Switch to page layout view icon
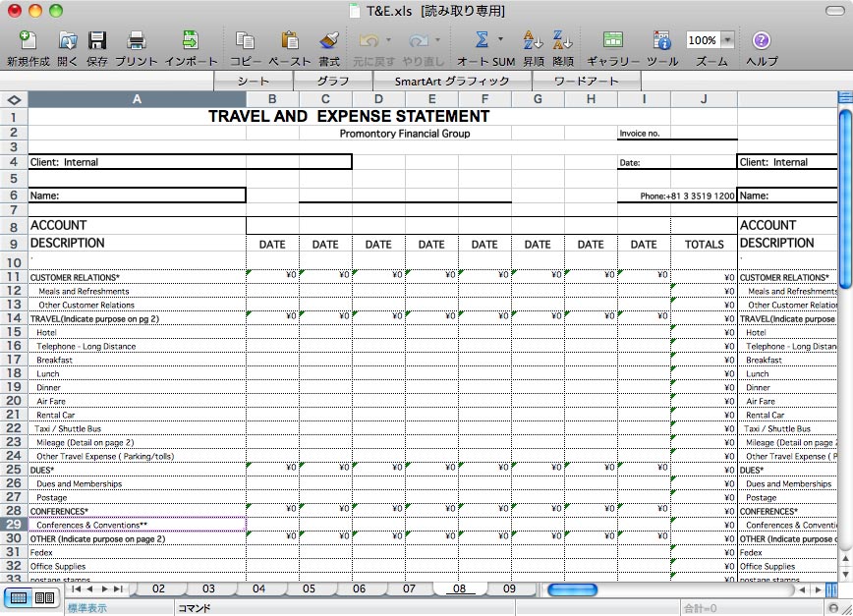The width and height of the screenshot is (853, 616). pos(44,598)
